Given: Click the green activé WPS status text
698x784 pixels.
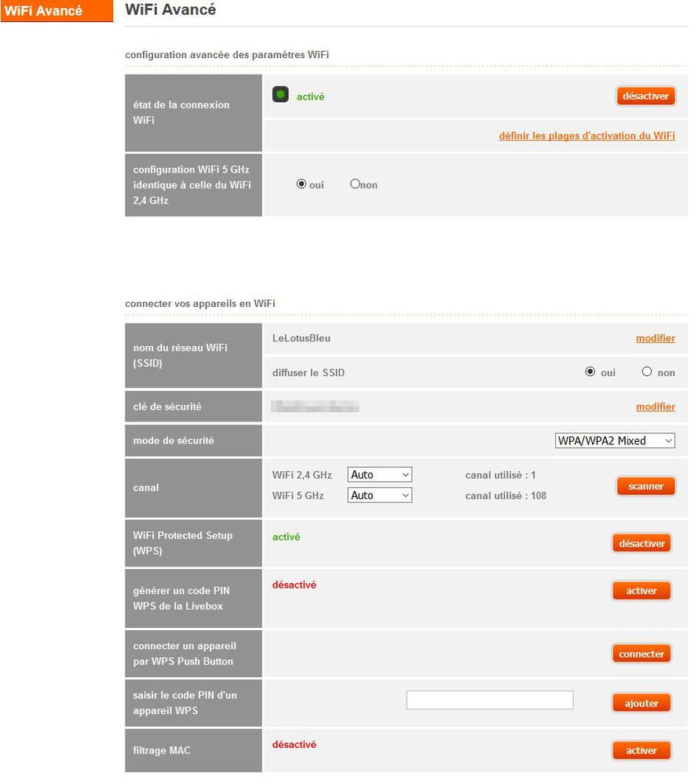Looking at the screenshot, I should click(x=287, y=537).
